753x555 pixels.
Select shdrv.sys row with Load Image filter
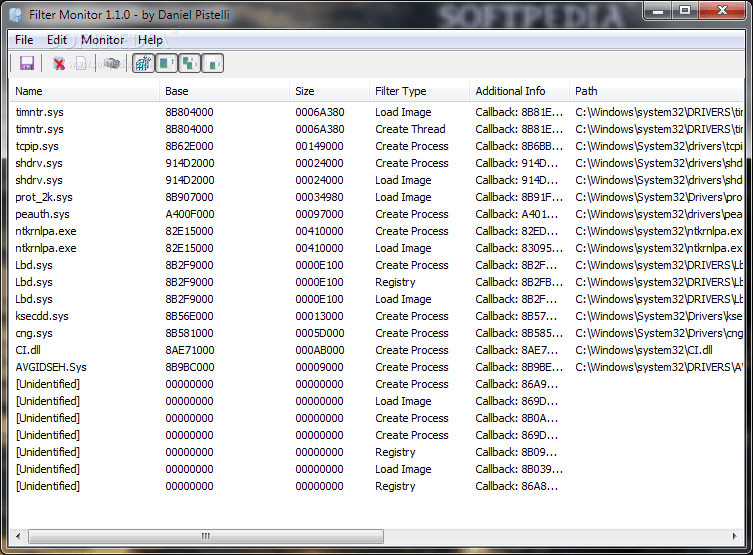coord(376,180)
